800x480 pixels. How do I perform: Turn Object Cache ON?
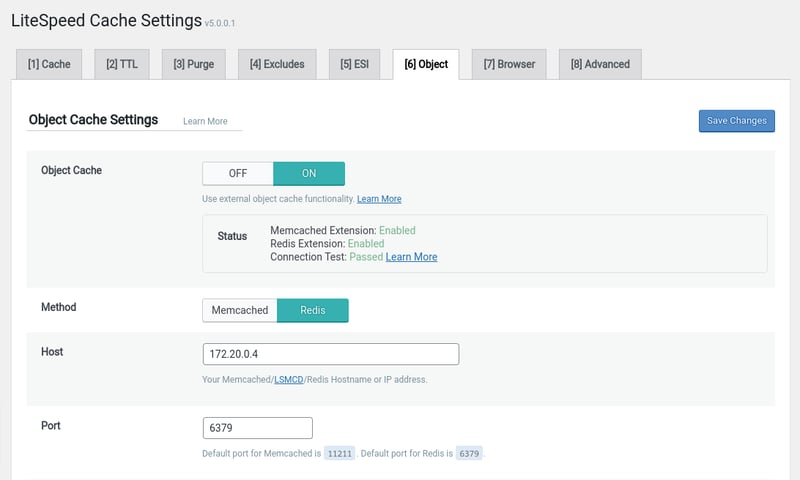309,173
